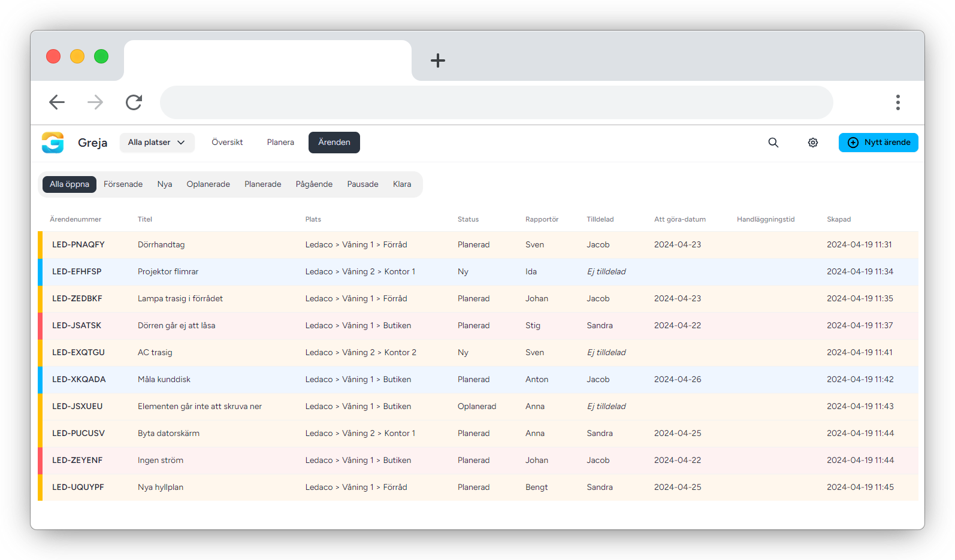Click Oplanerad status in LED-JSXUEU row
This screenshot has height=560, width=955.
tap(477, 406)
